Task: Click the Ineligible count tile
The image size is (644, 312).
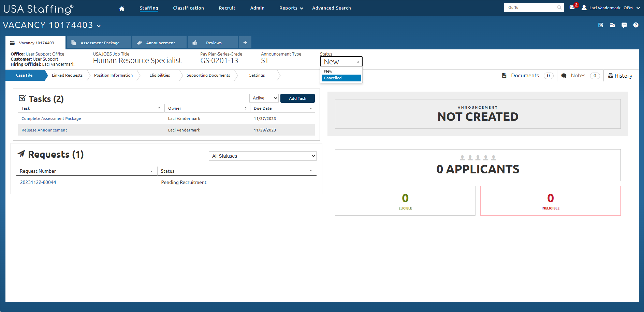Action: click(551, 201)
